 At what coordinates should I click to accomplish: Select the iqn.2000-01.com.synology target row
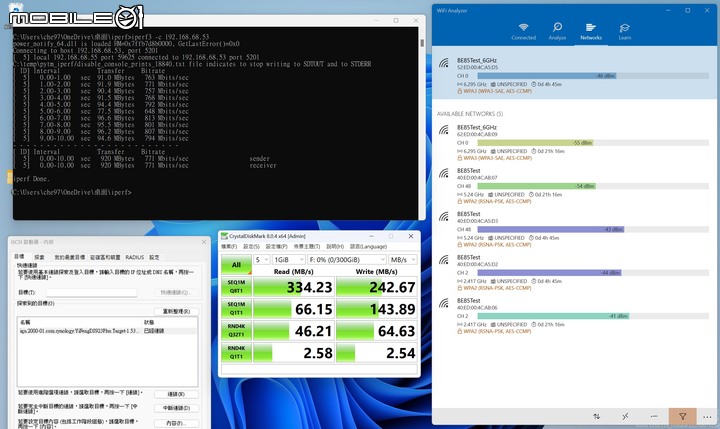[x=107, y=331]
